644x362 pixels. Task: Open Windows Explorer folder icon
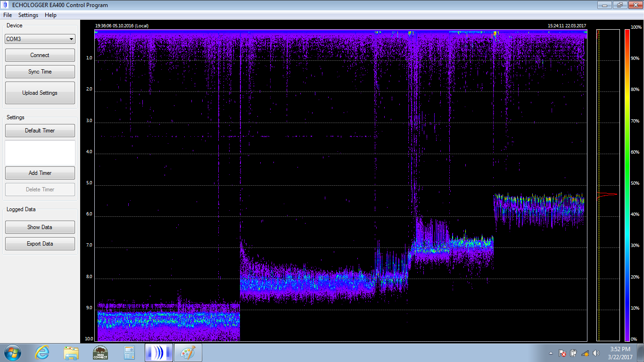click(71, 353)
